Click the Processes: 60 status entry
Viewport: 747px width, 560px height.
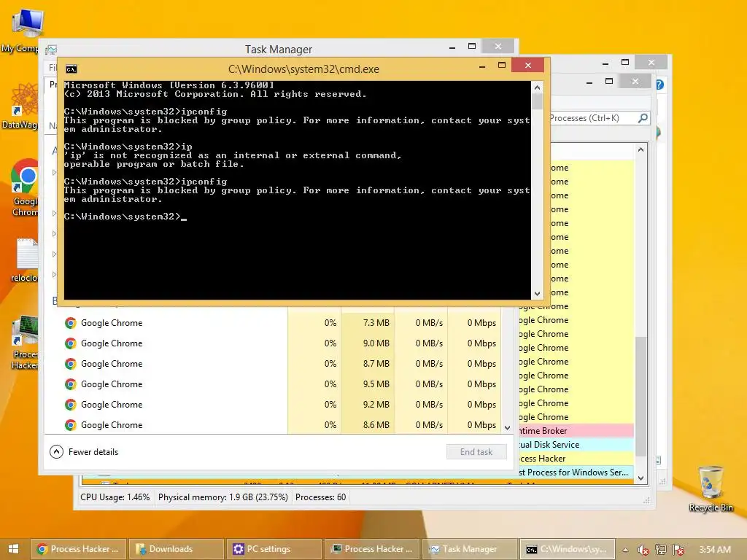click(x=321, y=497)
